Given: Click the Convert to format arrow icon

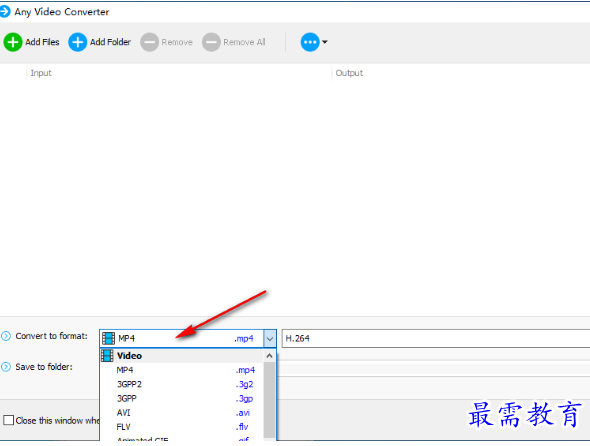Looking at the screenshot, I should (6, 336).
